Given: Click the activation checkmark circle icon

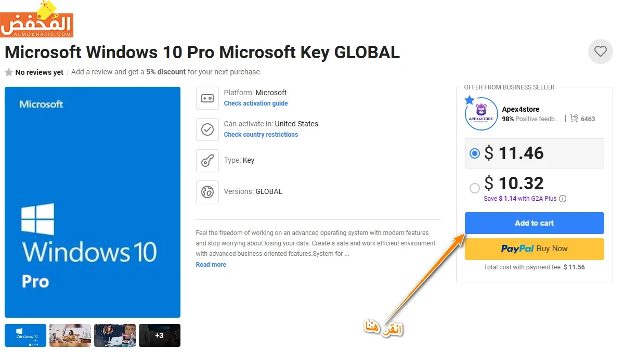Looking at the screenshot, I should [207, 129].
